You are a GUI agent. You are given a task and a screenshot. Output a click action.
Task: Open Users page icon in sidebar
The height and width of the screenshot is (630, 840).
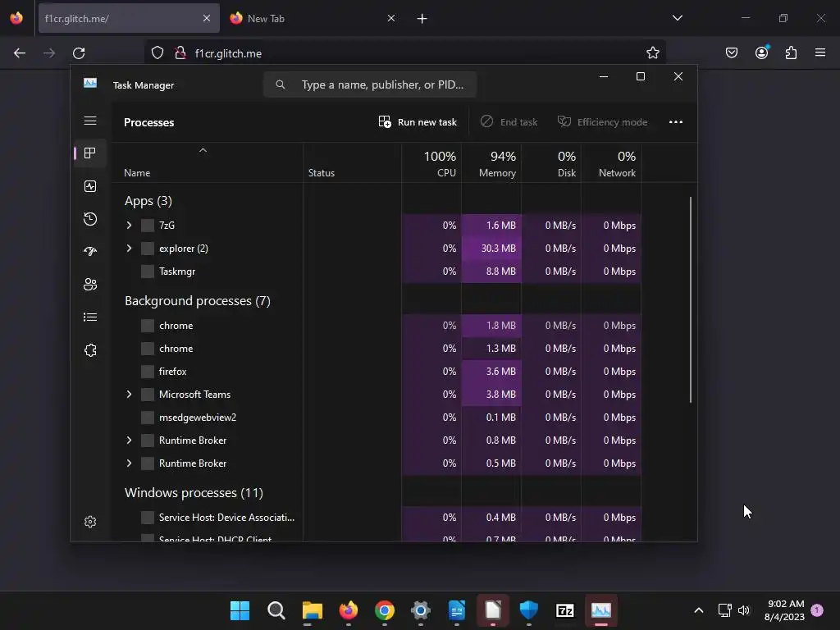[90, 285]
